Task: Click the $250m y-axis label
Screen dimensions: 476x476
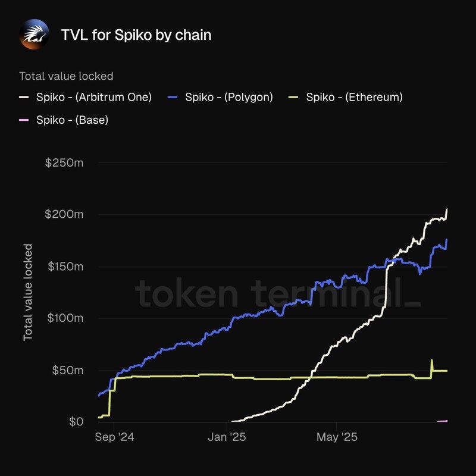Action: coord(64,162)
